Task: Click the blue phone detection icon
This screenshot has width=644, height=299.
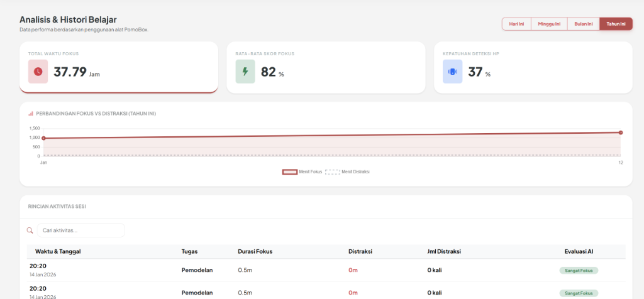Action: [x=452, y=72]
